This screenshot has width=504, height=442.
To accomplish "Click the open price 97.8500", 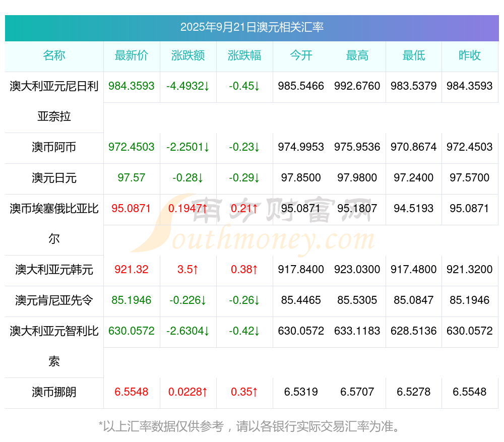I will (301, 177).
